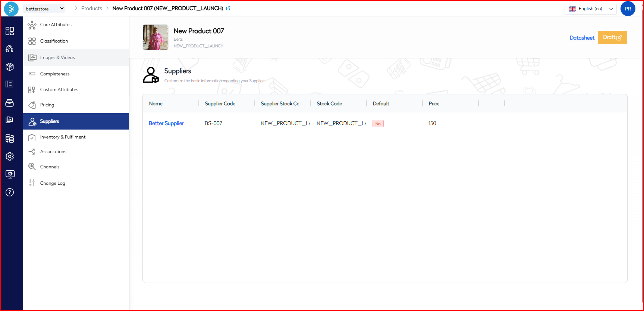
Task: Go to Inventory & Fulfilment section
Action: click(x=63, y=137)
